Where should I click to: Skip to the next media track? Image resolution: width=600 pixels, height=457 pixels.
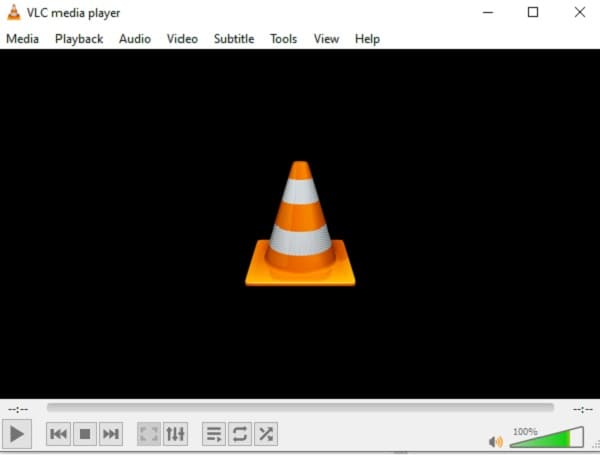tap(111, 434)
